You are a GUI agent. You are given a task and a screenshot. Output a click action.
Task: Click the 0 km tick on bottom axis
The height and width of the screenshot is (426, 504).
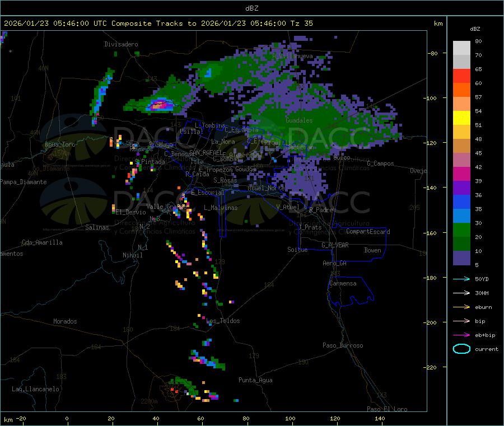(67, 418)
